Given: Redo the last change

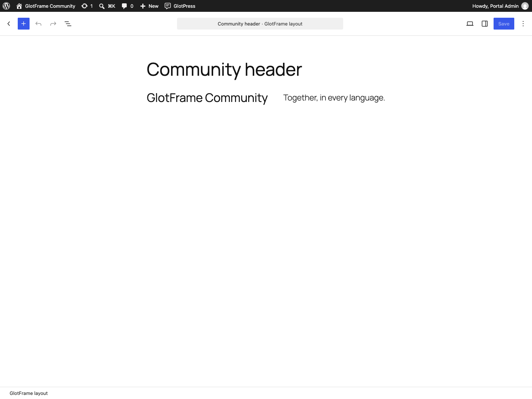Looking at the screenshot, I should pos(53,24).
